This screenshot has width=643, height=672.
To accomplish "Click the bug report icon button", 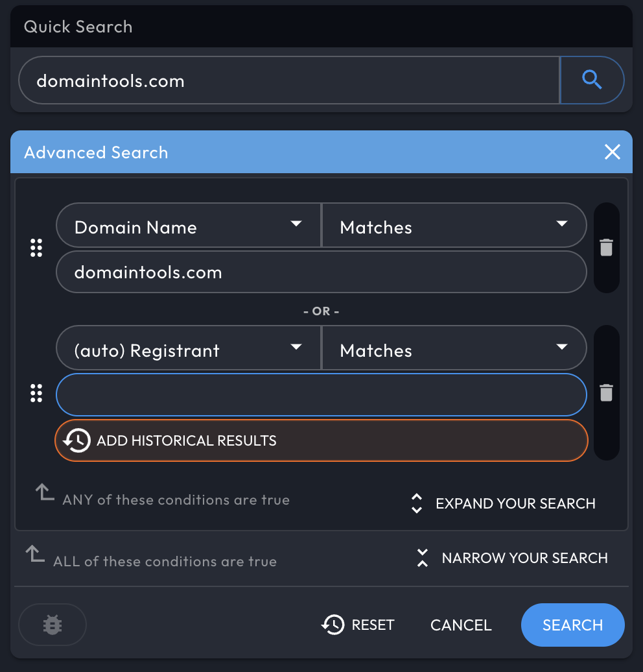I will click(53, 625).
